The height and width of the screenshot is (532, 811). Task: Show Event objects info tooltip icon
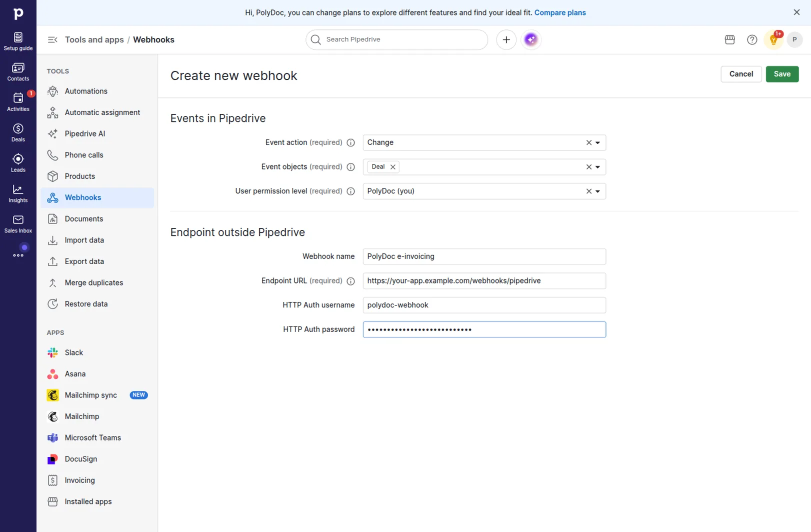point(351,167)
